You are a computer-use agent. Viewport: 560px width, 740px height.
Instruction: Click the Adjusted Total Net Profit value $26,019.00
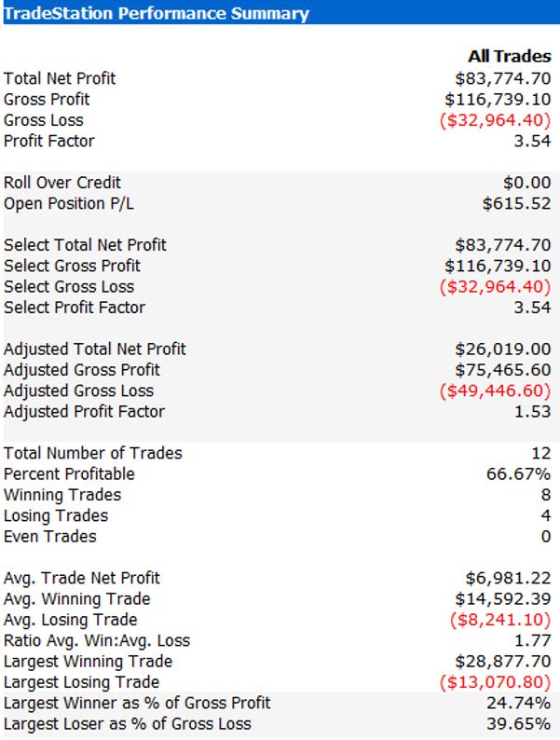point(503,349)
